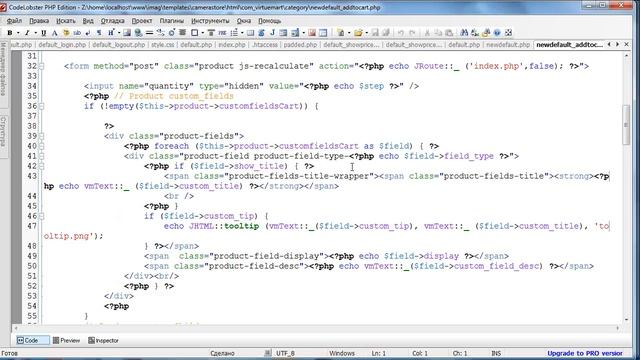This screenshot has height=360, width=640.
Task: Click the Upgrade to PRO version link
Action: pyautogui.click(x=585, y=353)
